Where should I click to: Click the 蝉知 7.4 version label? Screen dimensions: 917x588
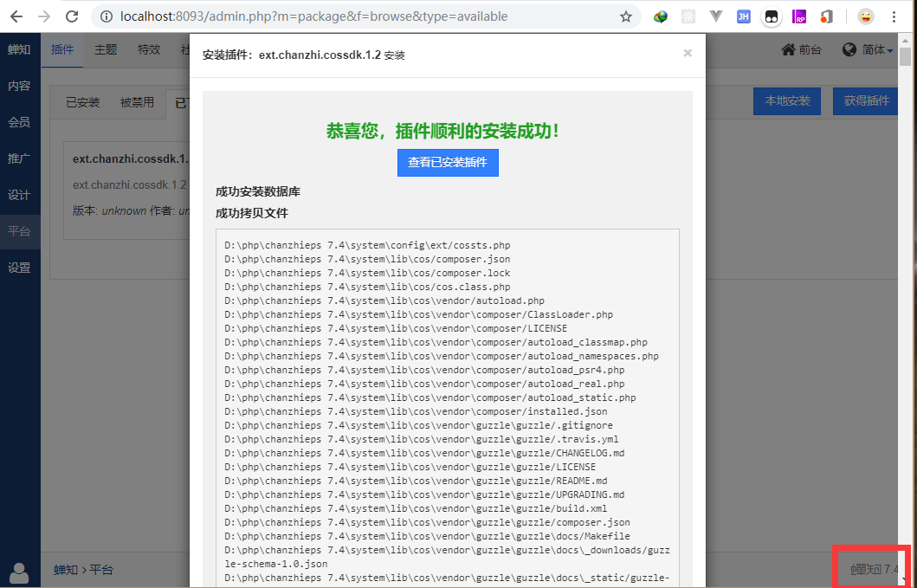[875, 569]
